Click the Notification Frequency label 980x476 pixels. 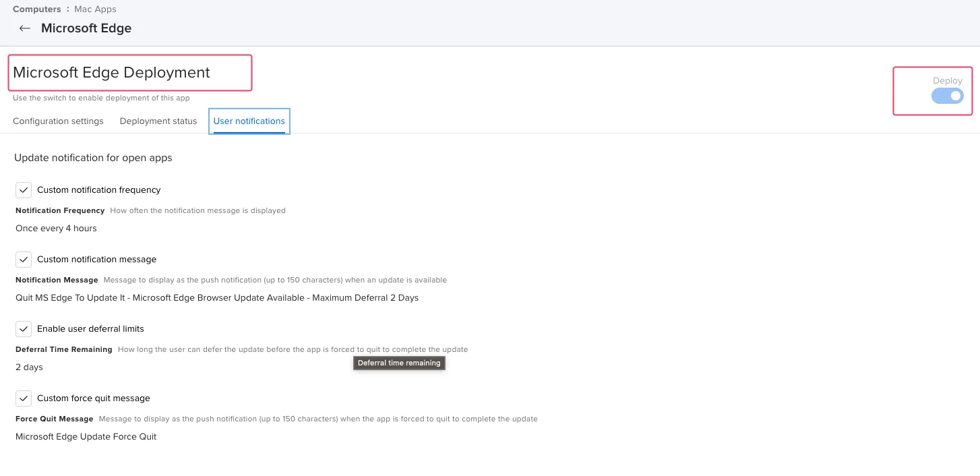(60, 211)
